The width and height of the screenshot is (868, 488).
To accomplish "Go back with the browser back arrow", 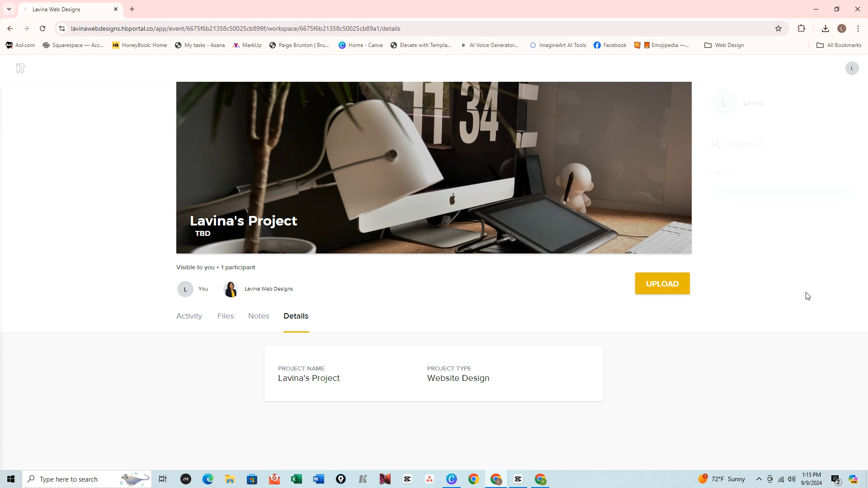I will [10, 28].
